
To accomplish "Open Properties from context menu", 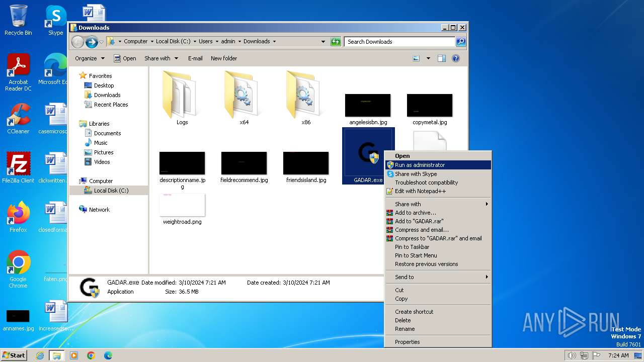I will [x=438, y=342].
